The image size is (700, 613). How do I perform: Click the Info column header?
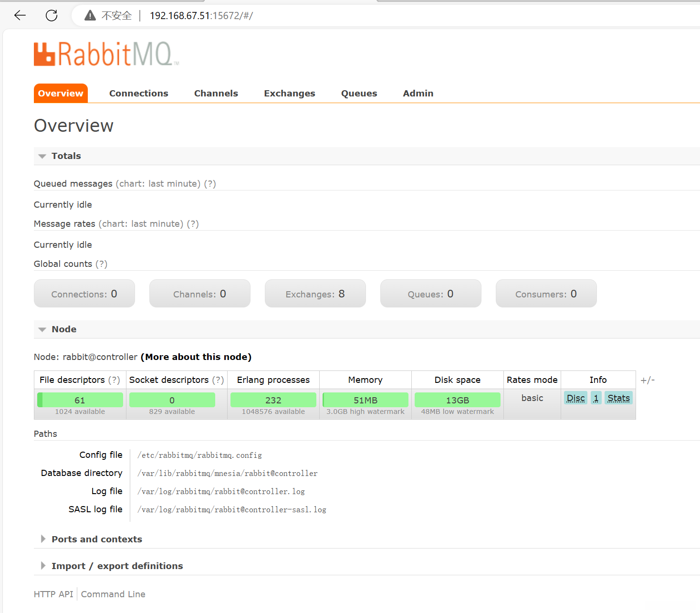click(598, 380)
